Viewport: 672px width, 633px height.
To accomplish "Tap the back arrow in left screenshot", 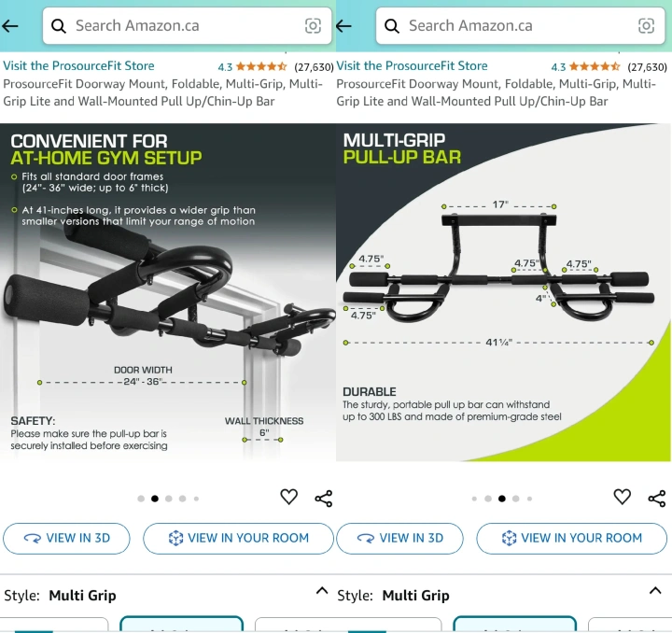I will click(10, 26).
